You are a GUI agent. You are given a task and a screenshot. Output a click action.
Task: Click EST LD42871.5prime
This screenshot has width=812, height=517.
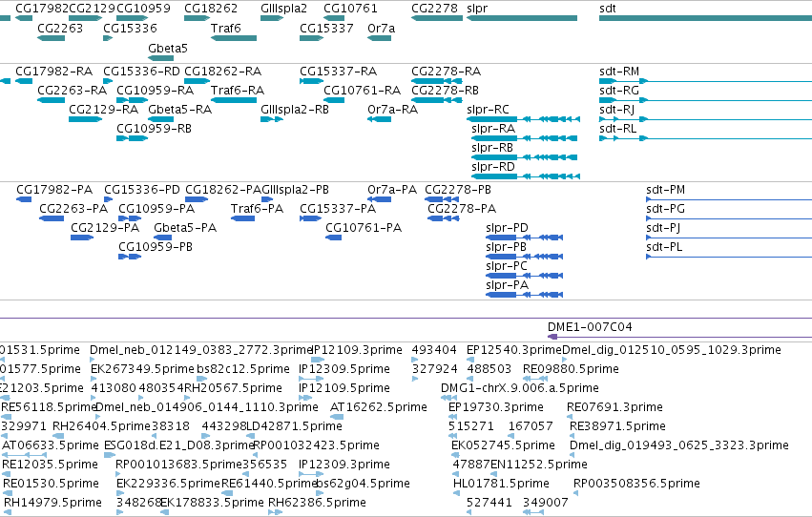[x=251, y=436]
